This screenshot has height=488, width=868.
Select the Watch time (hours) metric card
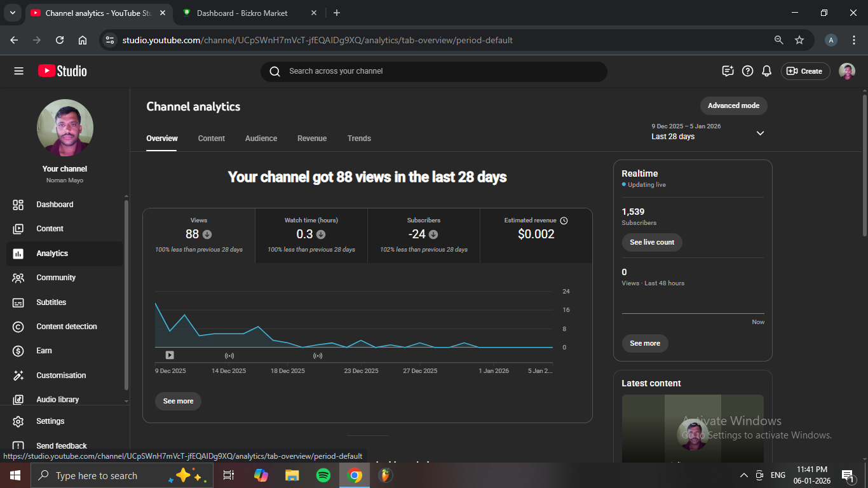pos(311,235)
